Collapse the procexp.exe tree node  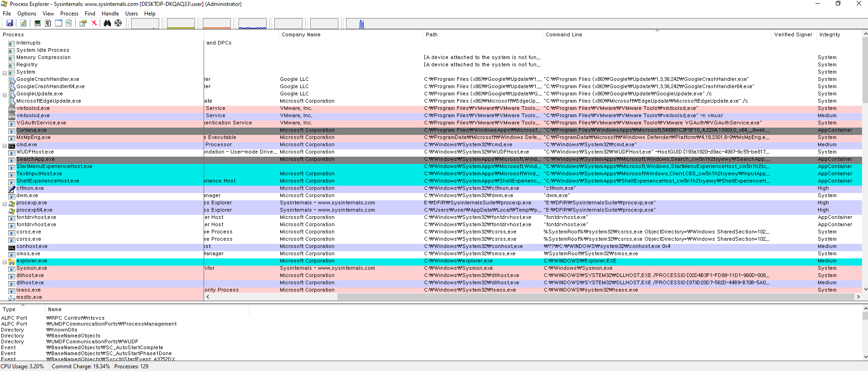click(x=5, y=203)
